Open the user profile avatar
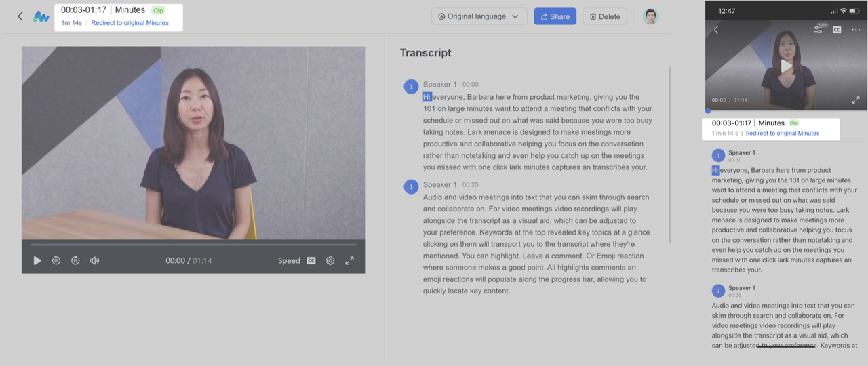Viewport: 868px width, 366px height. [651, 16]
